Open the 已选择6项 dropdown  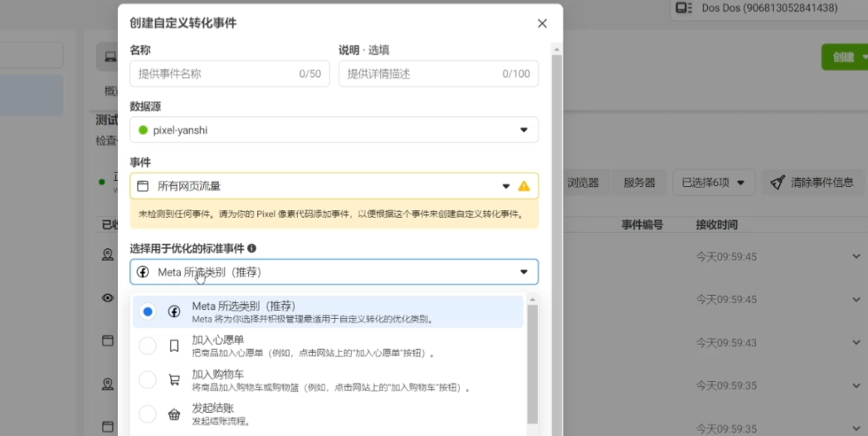[x=714, y=182]
